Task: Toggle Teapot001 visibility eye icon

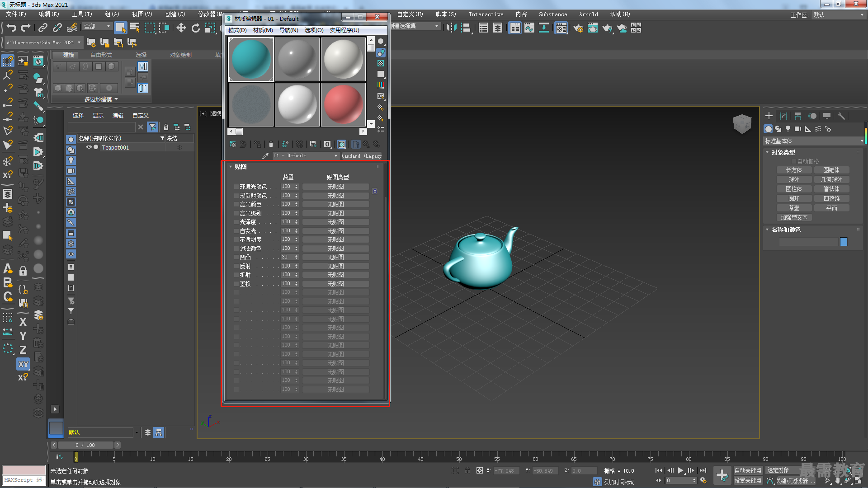Action: [x=89, y=147]
